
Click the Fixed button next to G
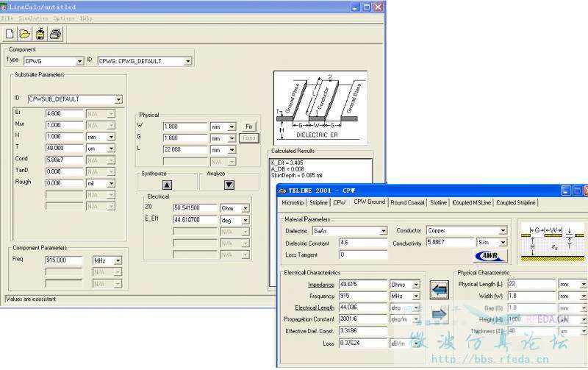tap(249, 138)
